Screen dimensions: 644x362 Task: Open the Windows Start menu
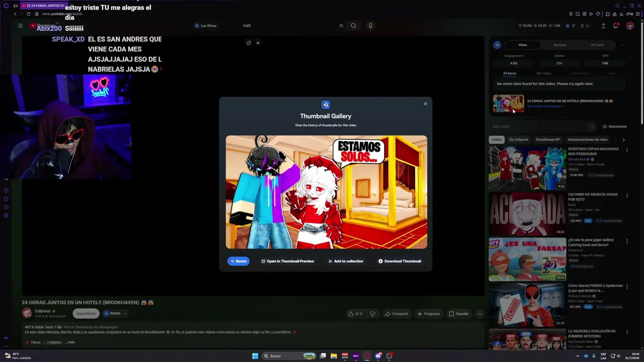[255, 356]
